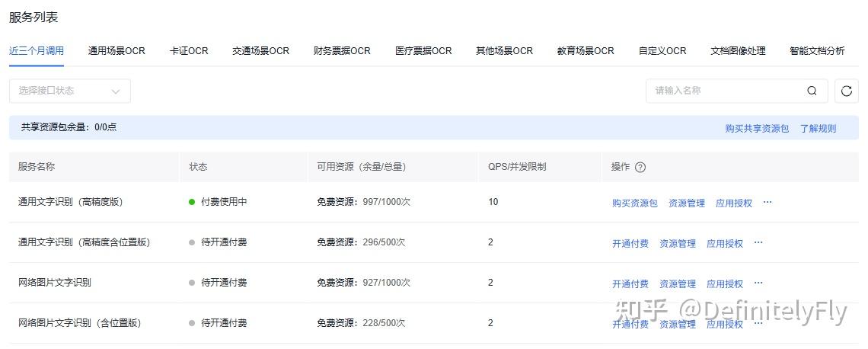This screenshot has height=349, width=868.
Task: Click the help icon beside 操作
Action: pos(640,168)
